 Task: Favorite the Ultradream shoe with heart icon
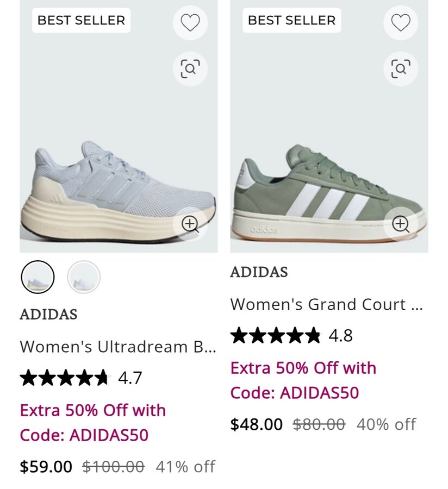pos(190,23)
